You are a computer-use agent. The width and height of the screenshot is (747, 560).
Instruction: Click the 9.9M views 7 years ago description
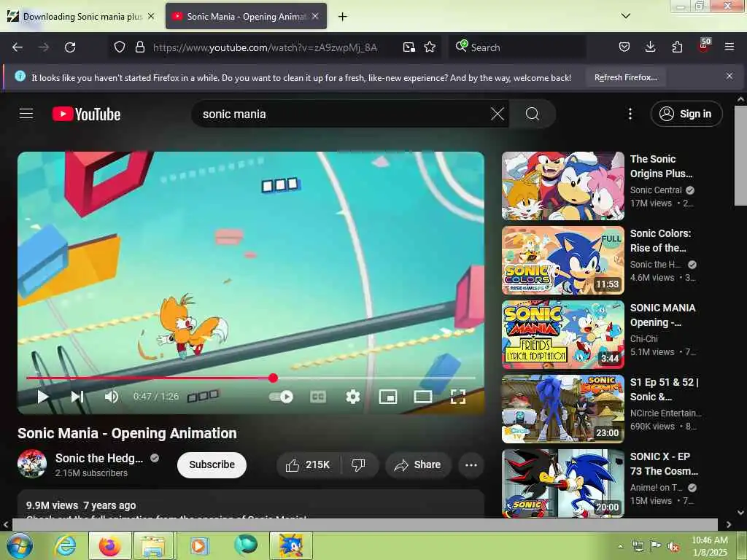click(81, 505)
